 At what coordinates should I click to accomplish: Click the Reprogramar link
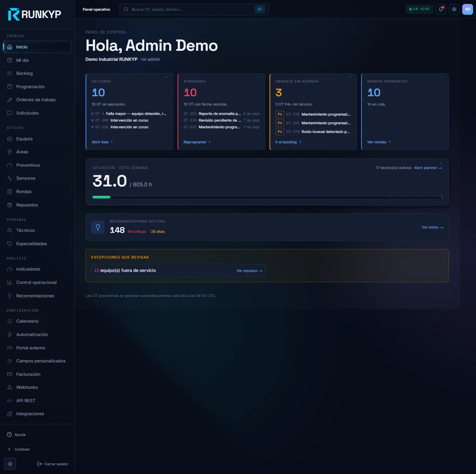(x=197, y=142)
